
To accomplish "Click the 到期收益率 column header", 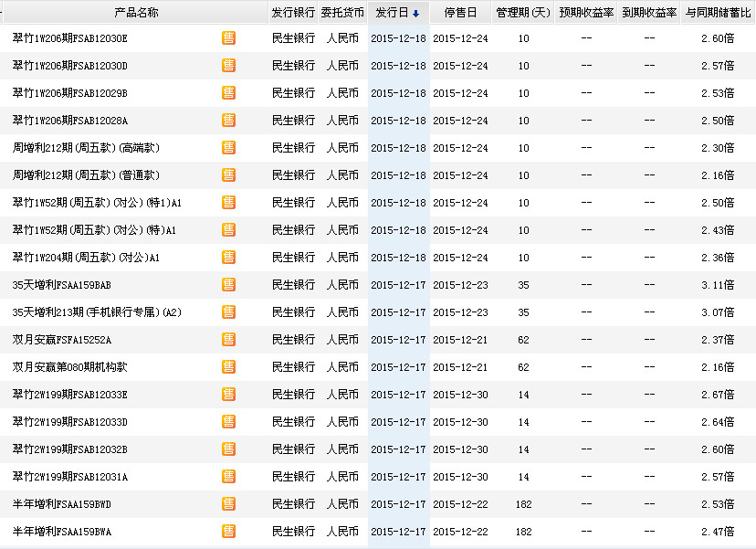I will [649, 13].
